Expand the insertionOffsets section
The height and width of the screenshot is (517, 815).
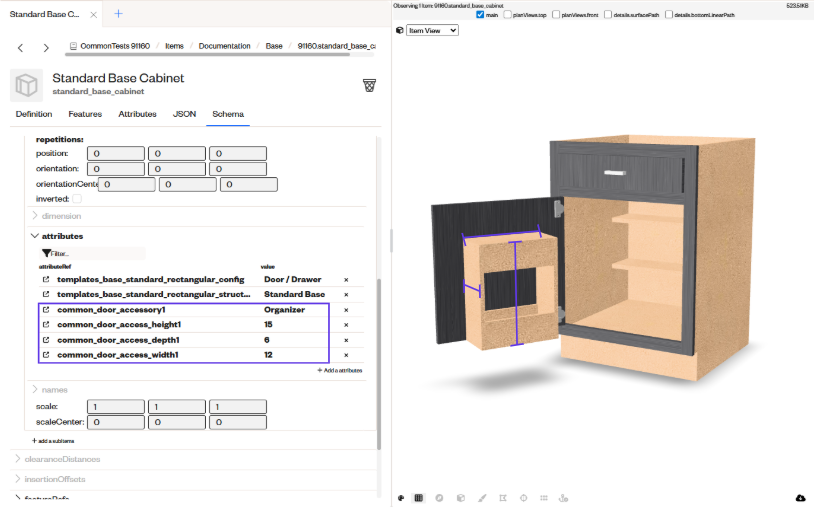[x=18, y=479]
